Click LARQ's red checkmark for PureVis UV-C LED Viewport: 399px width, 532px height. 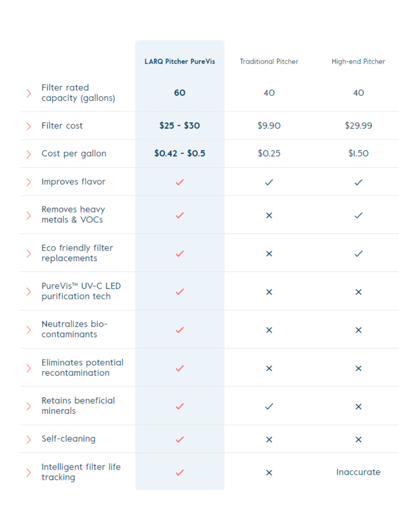(180, 291)
